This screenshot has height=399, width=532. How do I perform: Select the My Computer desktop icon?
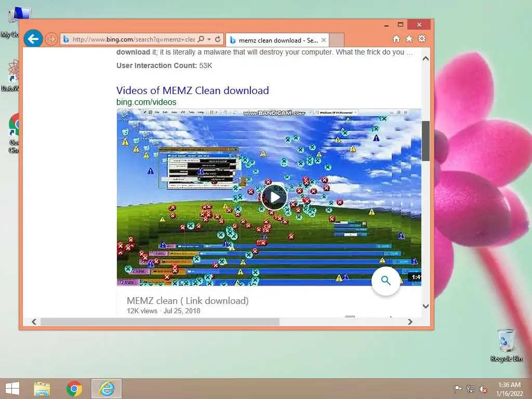pos(14,22)
